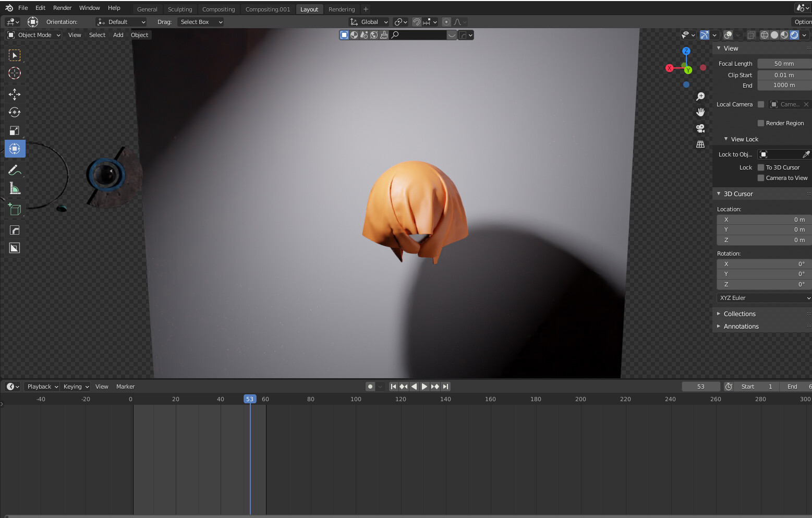Activate the 3D Cursor tool
Viewport: 812px width, 518px height.
15,73
